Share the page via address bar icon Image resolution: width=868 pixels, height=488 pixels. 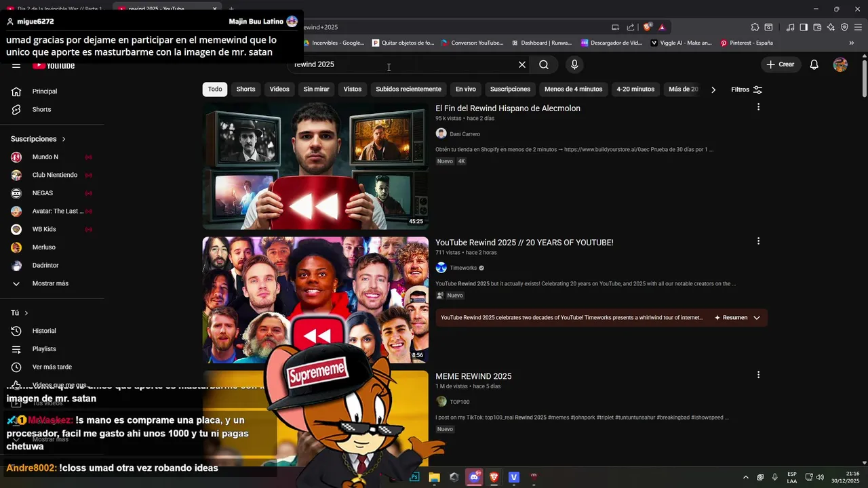click(631, 27)
